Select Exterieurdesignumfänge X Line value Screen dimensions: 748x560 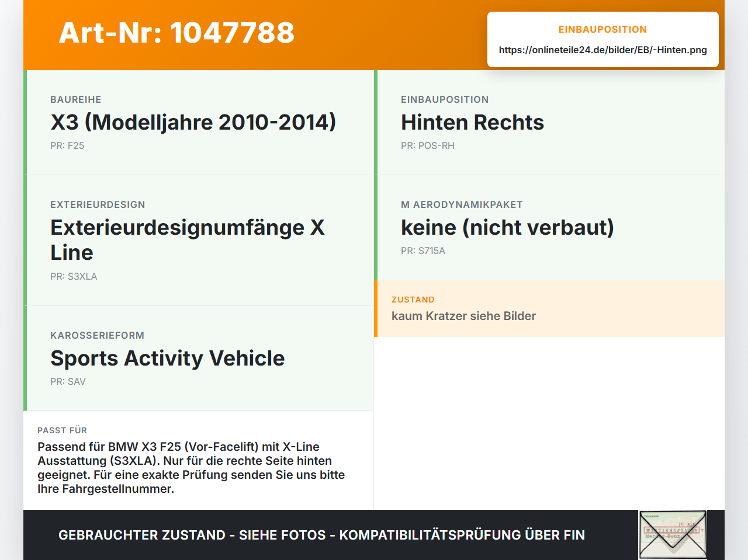point(188,240)
